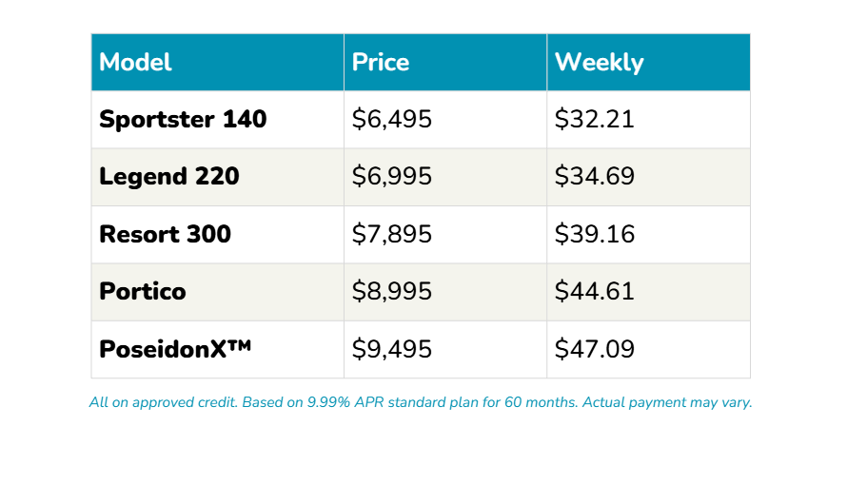
Task: Click the $7,895 price cell
Action: 392,234
